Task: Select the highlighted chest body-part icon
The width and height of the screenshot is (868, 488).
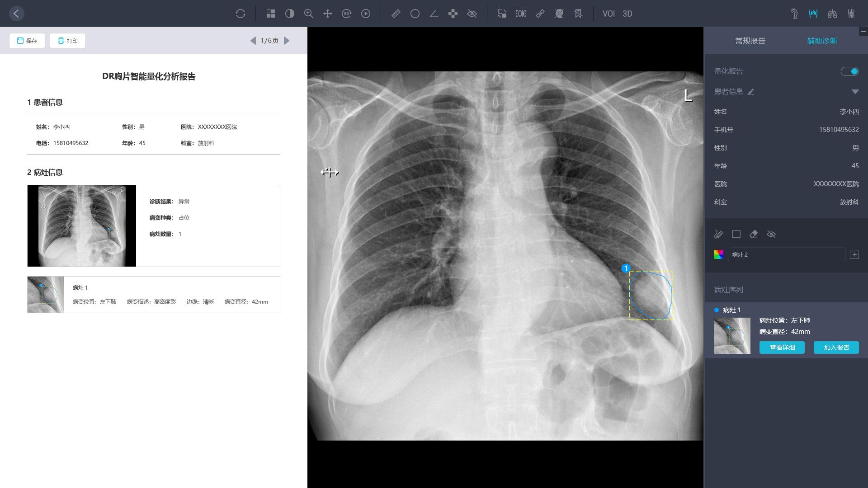Action: pyautogui.click(x=813, y=14)
